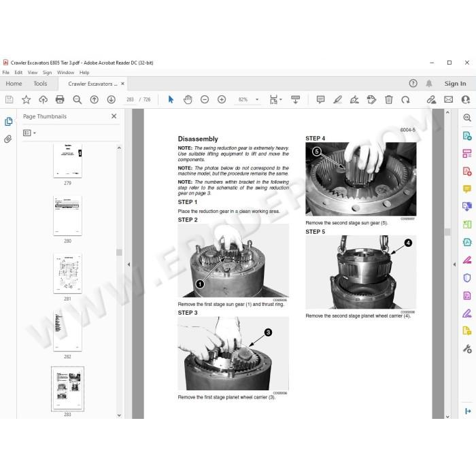Select page 281 thumbnail
476x476 pixels.
click(68, 273)
